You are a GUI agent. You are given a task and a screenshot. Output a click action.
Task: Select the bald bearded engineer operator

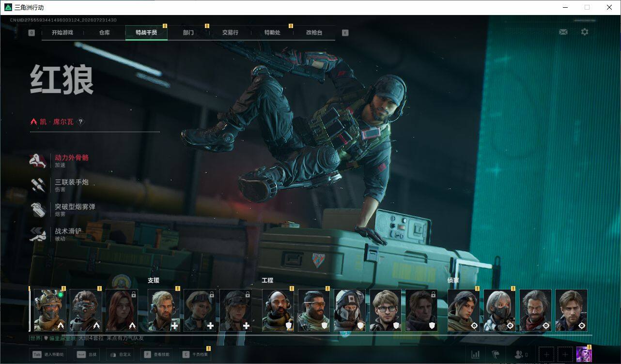pos(278,310)
